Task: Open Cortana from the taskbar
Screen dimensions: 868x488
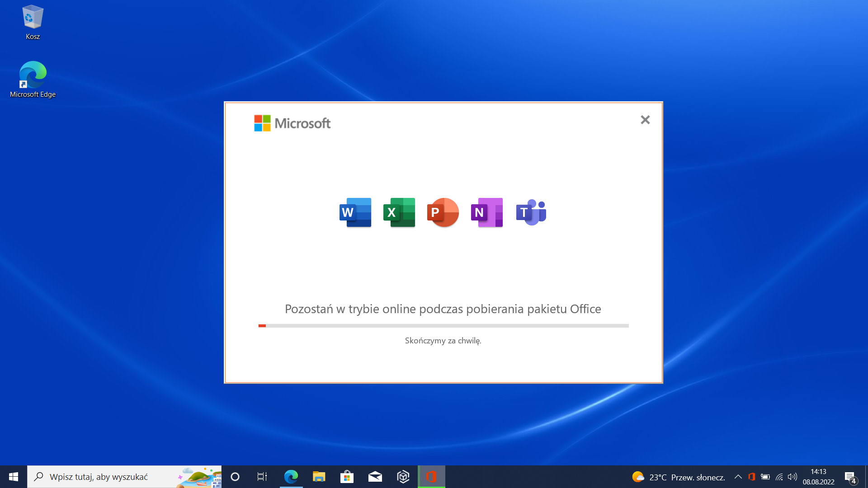Action: (x=235, y=477)
